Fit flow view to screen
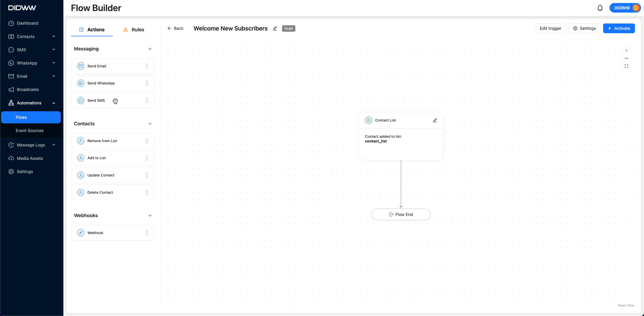Image resolution: width=644 pixels, height=316 pixels. point(626,66)
